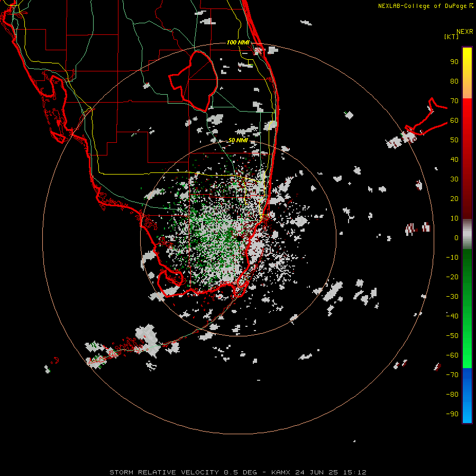
Task: Click the 50 NMI range ring label
Action: coord(238,140)
